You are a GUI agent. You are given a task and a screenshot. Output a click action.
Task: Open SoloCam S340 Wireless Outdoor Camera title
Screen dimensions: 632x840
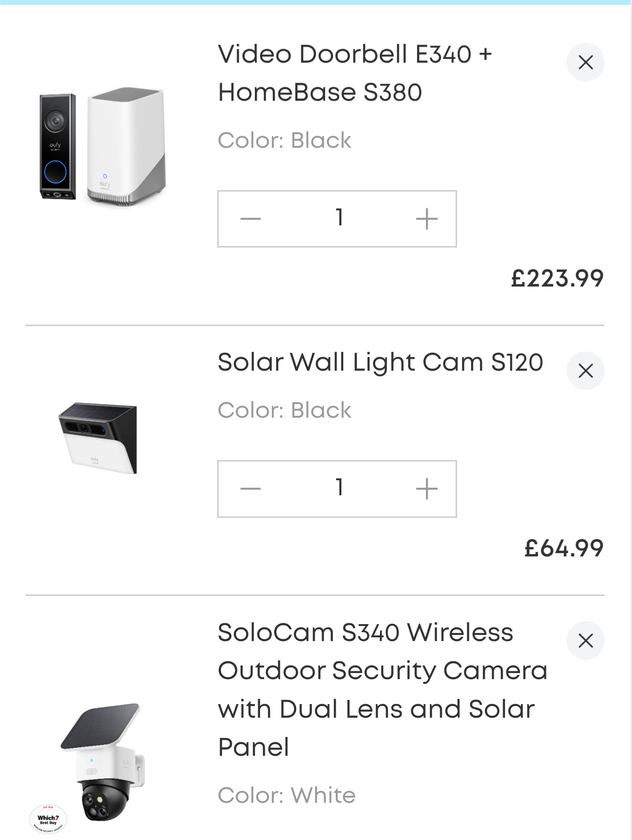[382, 689]
